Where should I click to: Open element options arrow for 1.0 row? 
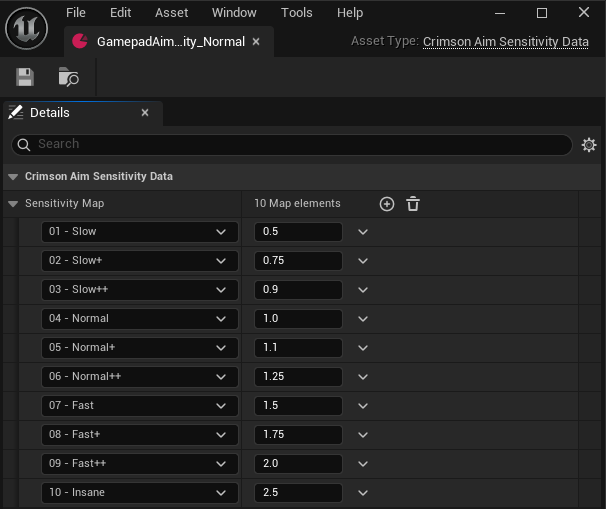click(363, 319)
